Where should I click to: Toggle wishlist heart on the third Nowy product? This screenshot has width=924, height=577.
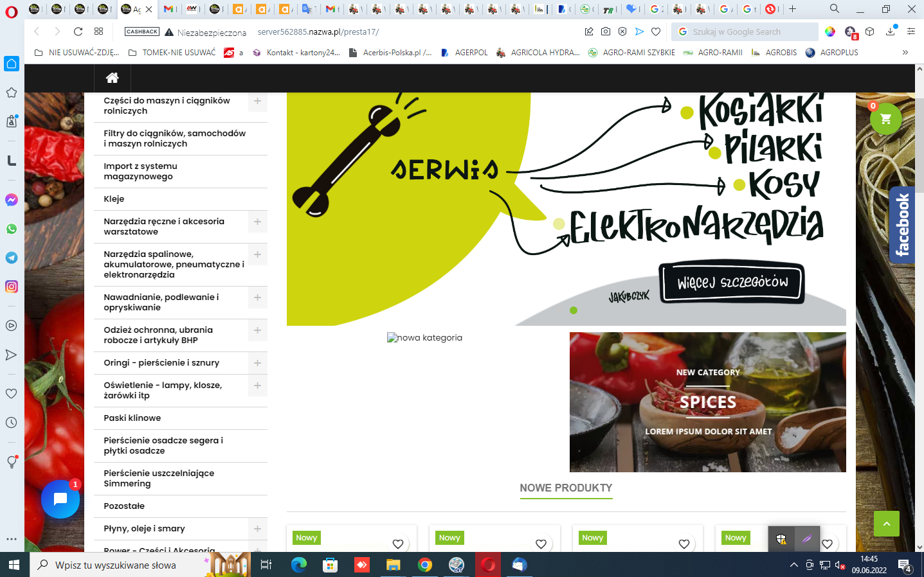click(x=684, y=544)
